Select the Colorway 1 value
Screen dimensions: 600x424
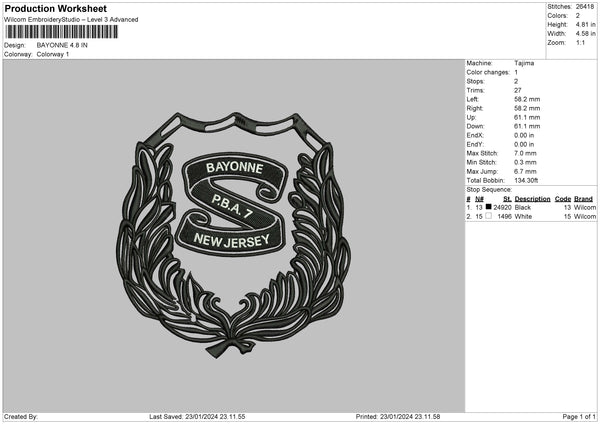click(x=53, y=54)
